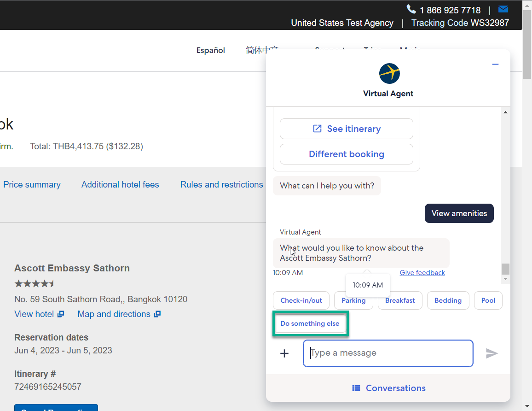Screen dimensions: 532x411
Task: Select the Bedding quick reply
Action: coord(448,300)
